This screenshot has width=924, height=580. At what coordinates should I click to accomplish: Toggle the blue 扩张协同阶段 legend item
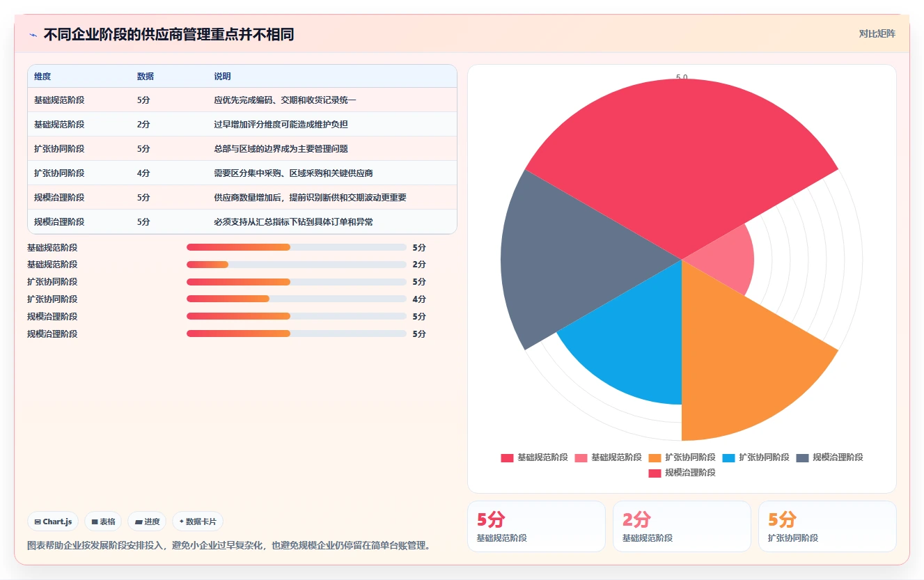click(x=755, y=457)
